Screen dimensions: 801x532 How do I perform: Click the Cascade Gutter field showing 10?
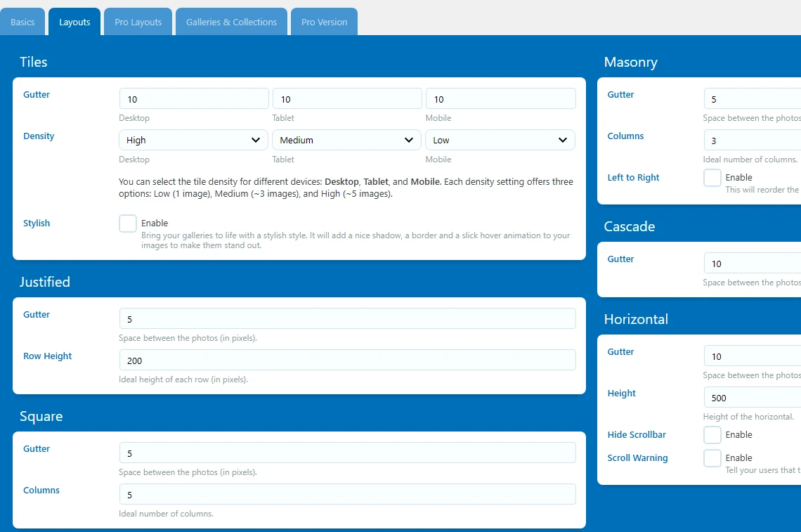(x=751, y=263)
